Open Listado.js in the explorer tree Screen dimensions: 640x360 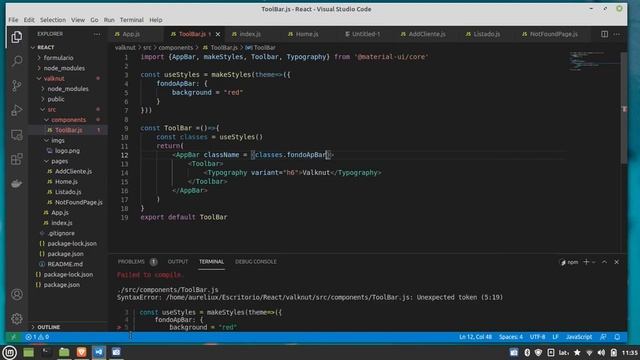pos(68,192)
